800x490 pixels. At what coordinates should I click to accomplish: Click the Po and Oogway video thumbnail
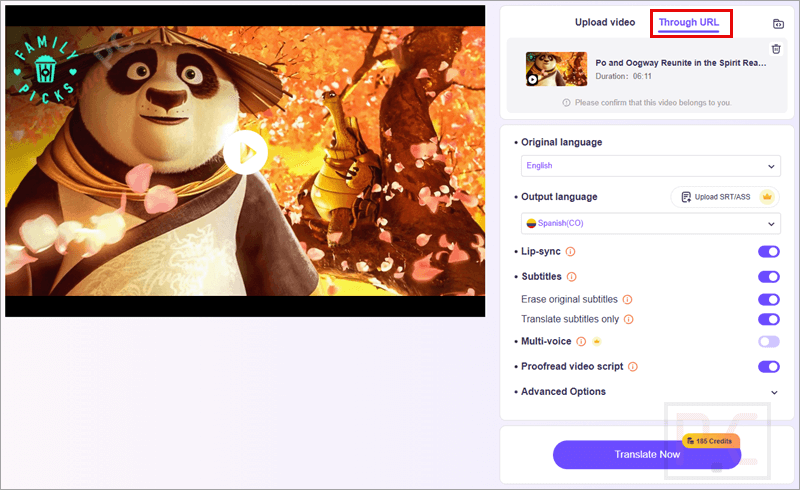(x=556, y=69)
